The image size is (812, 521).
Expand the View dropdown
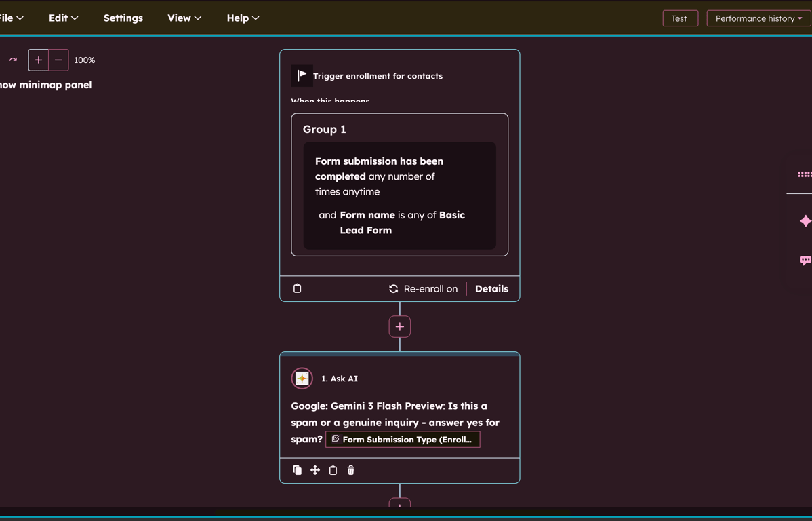(184, 18)
